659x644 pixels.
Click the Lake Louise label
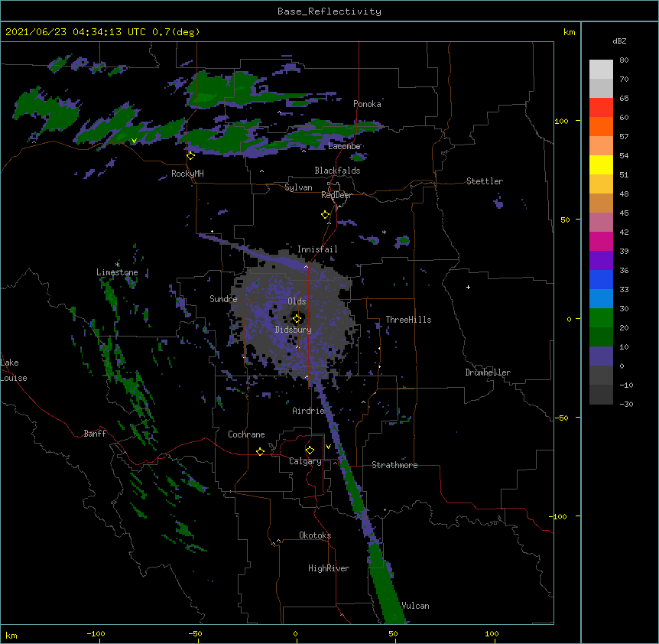[x=14, y=370]
